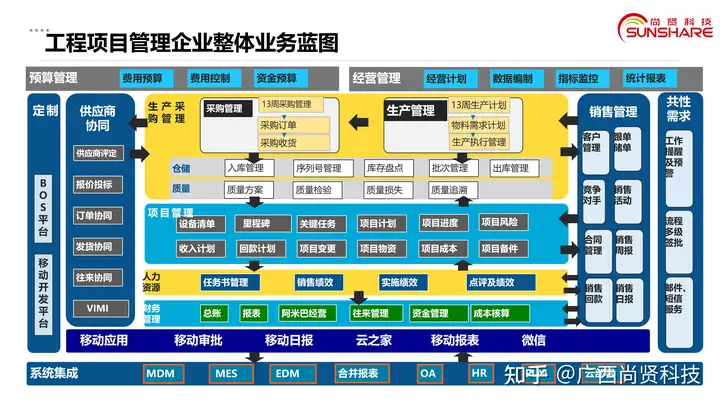Click the 合并报表 integration box
720x405 pixels.
[362, 374]
